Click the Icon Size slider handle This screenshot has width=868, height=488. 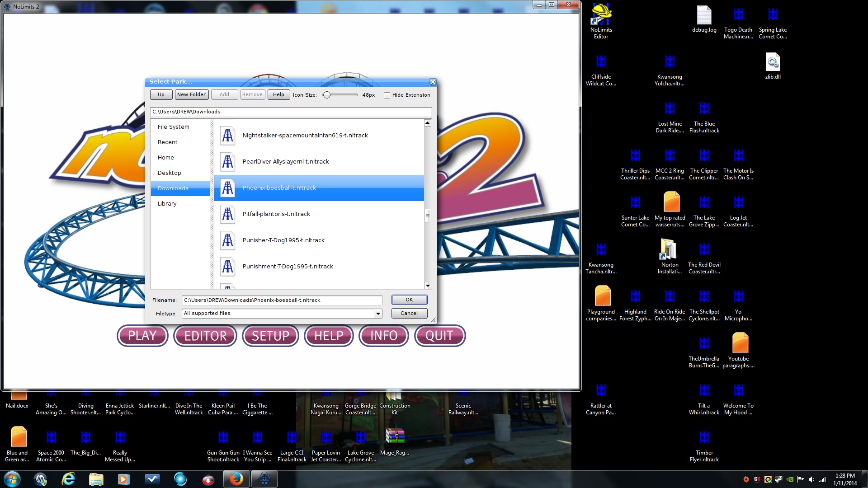pos(327,95)
